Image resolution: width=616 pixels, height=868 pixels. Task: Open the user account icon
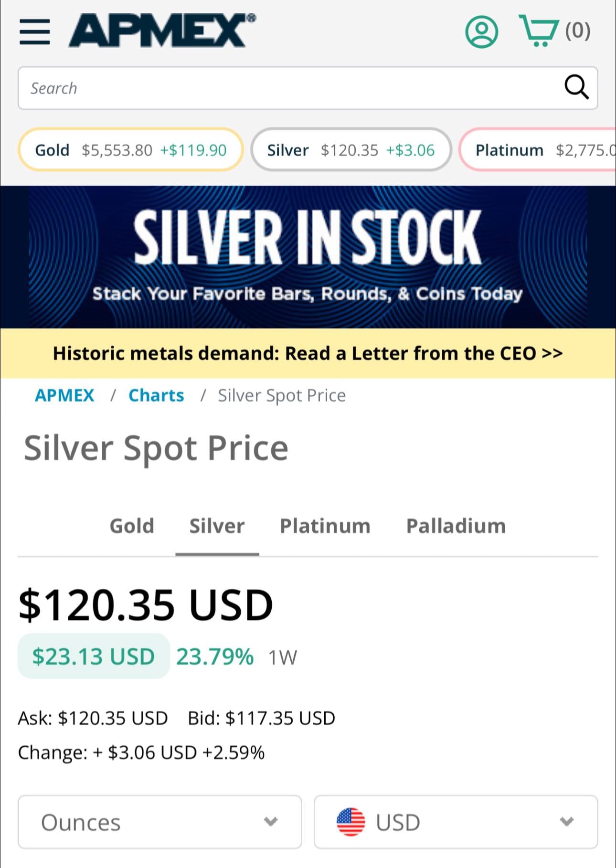point(481,32)
